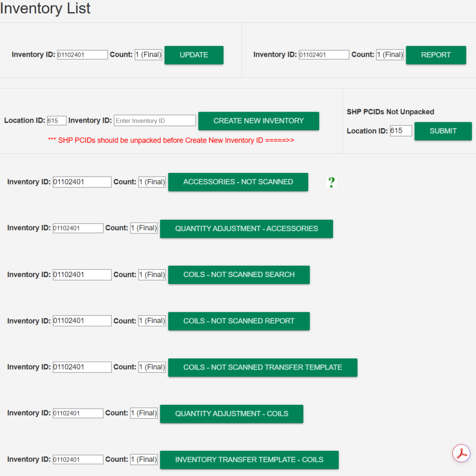Open Accessories - Not Scanned
The height and width of the screenshot is (476, 476).
(x=238, y=182)
